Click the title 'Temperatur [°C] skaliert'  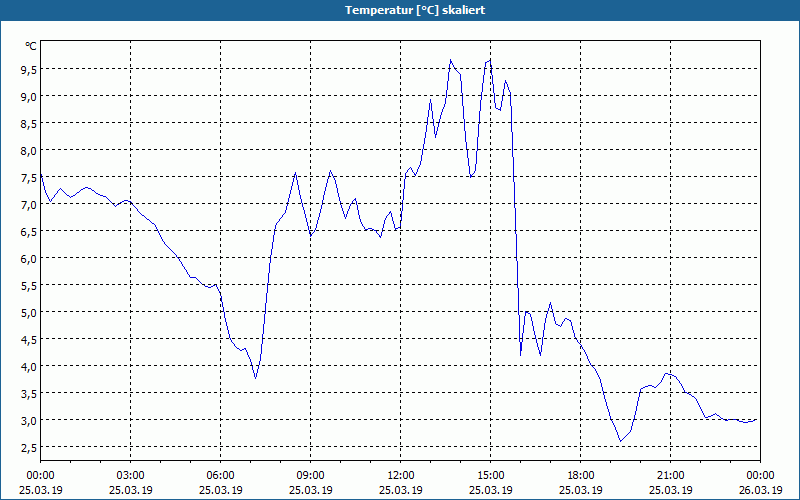coord(415,10)
